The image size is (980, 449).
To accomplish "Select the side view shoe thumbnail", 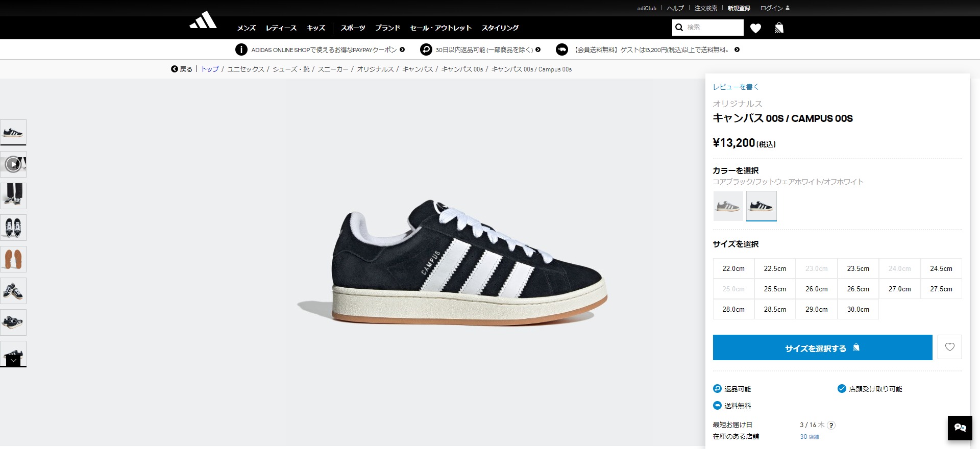I will point(13,133).
